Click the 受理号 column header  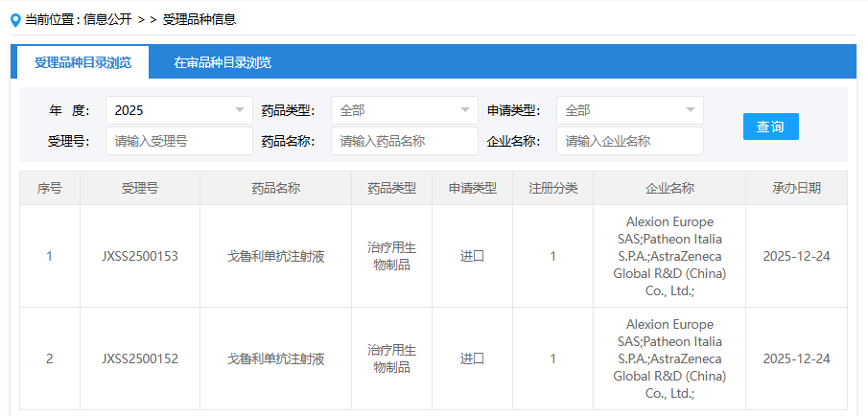(140, 188)
